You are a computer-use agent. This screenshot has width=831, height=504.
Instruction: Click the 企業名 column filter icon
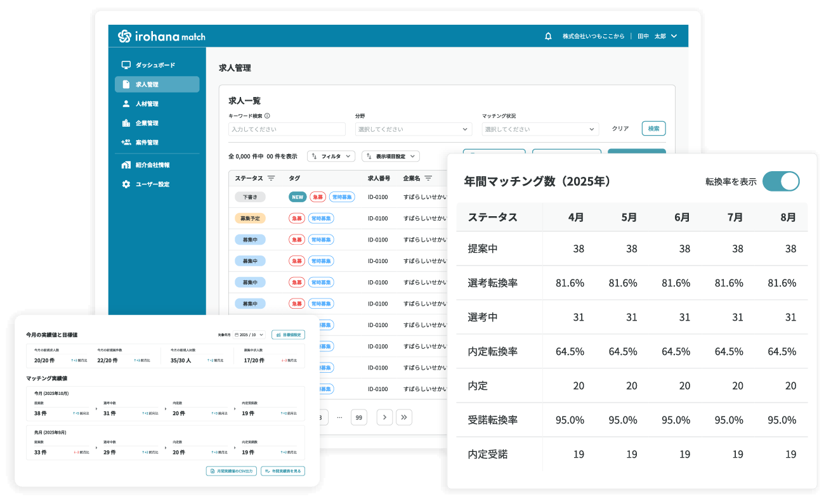click(428, 178)
